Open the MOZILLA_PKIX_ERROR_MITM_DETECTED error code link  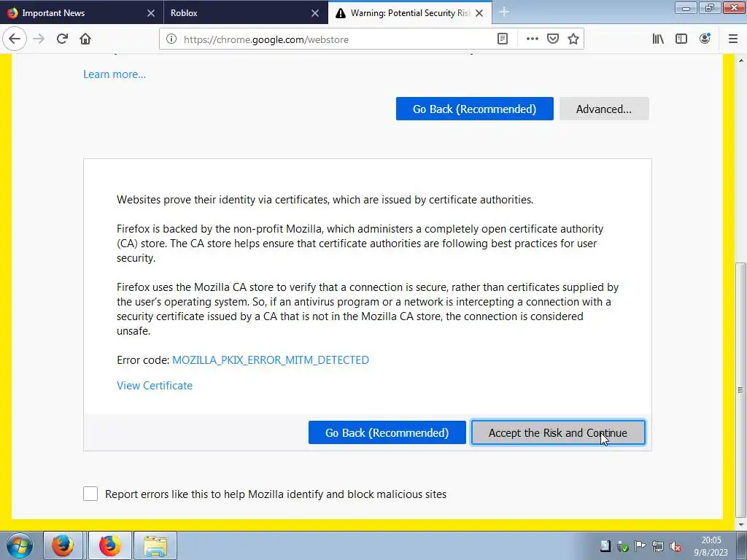coord(271,360)
